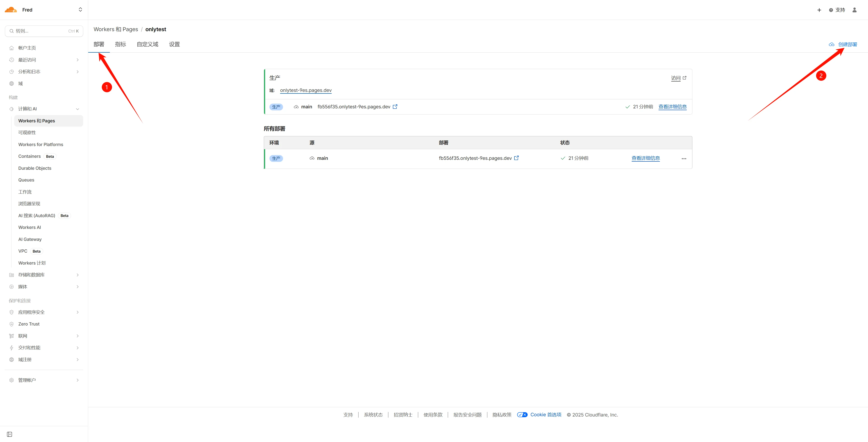Open the onlytest-9es.pages.dev domain link

coord(306,90)
